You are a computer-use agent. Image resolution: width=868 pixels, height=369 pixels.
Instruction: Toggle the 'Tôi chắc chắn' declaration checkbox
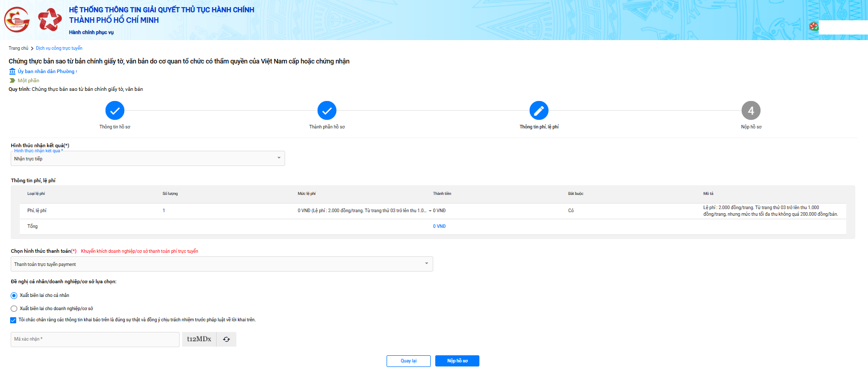pos(13,320)
